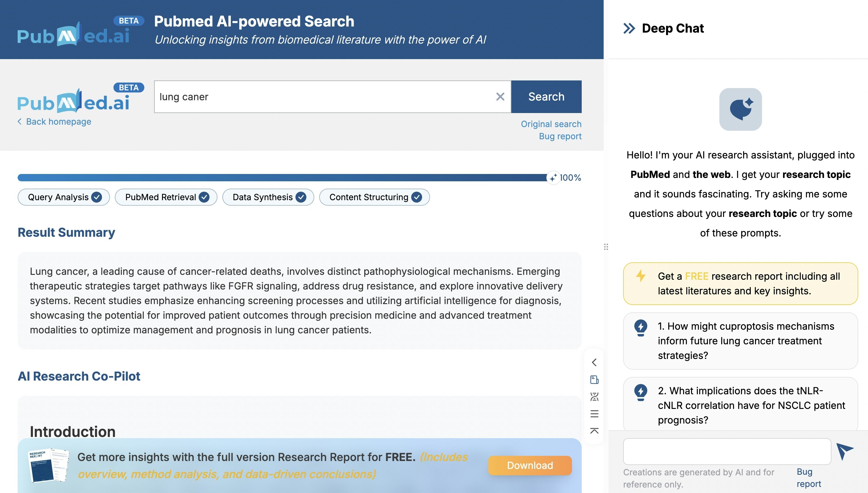Choose the cuproptosis mechanisms prompt
Screen dimensions: 868x493
740,341
